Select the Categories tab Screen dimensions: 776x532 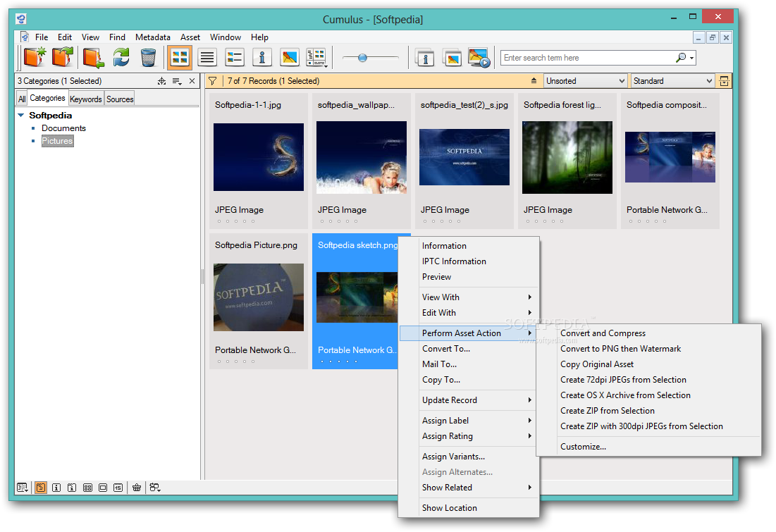coord(47,98)
